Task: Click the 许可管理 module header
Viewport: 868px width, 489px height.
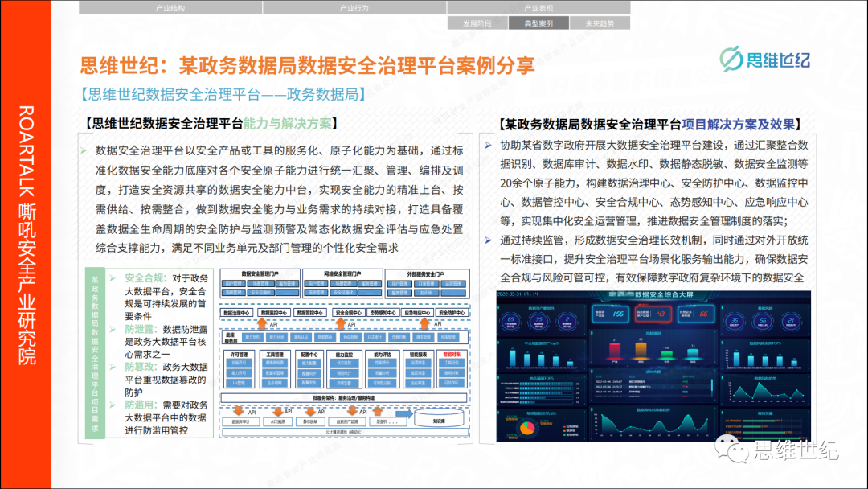Action: (239, 355)
